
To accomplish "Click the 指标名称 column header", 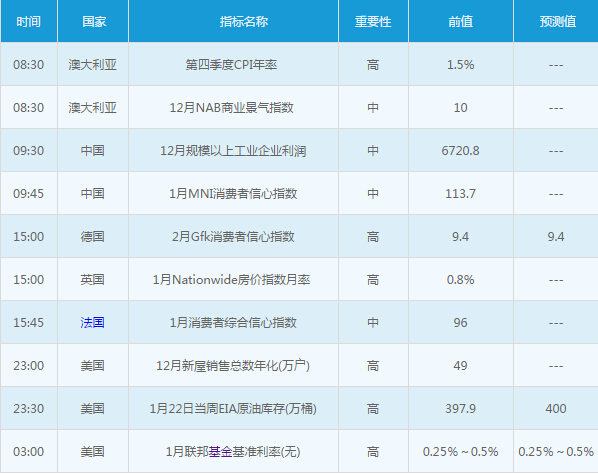I will pyautogui.click(x=233, y=21).
